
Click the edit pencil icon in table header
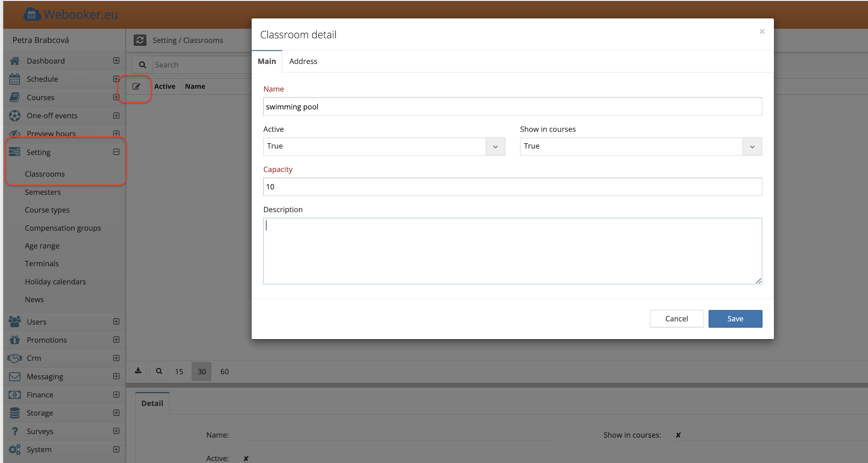click(x=136, y=86)
